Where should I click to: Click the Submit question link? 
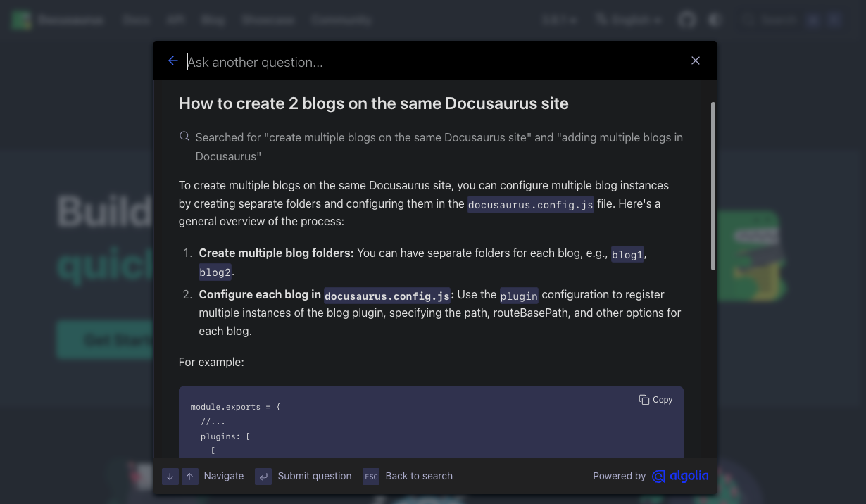click(x=315, y=476)
